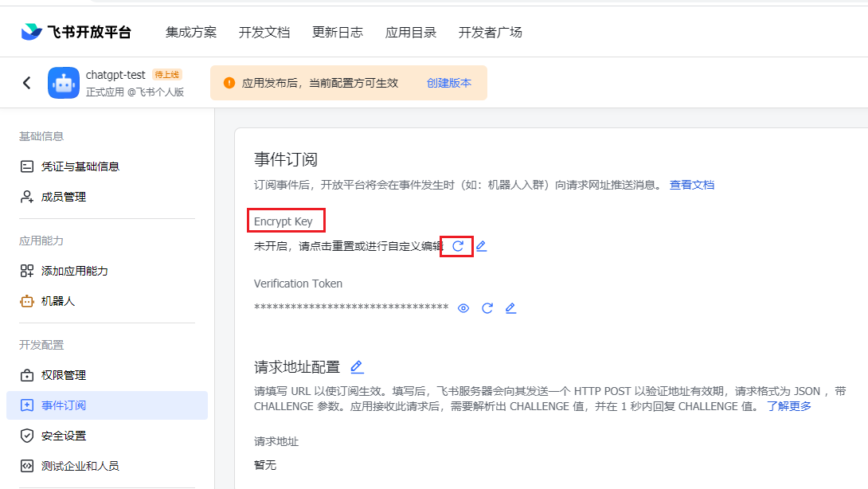868x489 pixels.
Task: Click the 凭证与基础信息 sidebar icon
Action: pyautogui.click(x=26, y=166)
